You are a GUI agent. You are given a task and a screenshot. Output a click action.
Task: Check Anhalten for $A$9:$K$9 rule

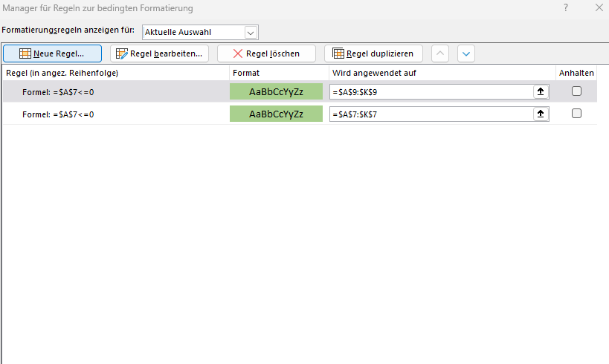(576, 91)
